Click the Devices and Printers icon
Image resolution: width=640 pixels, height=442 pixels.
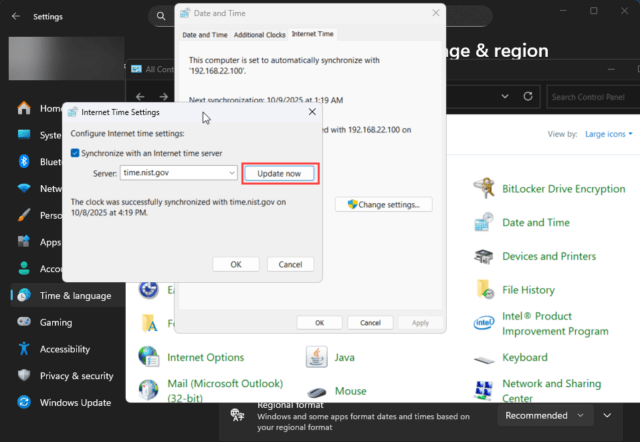click(484, 256)
